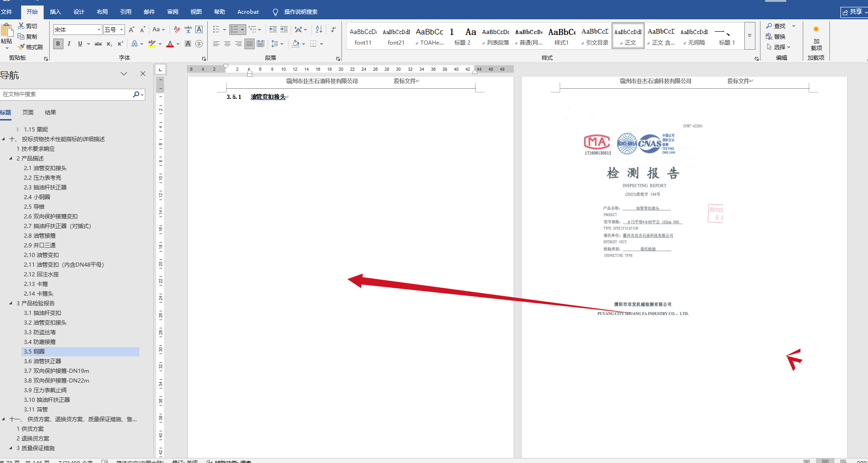Open the 插入 (Insert) ribbon tab
Screen dimensions: 868x463
[55, 12]
